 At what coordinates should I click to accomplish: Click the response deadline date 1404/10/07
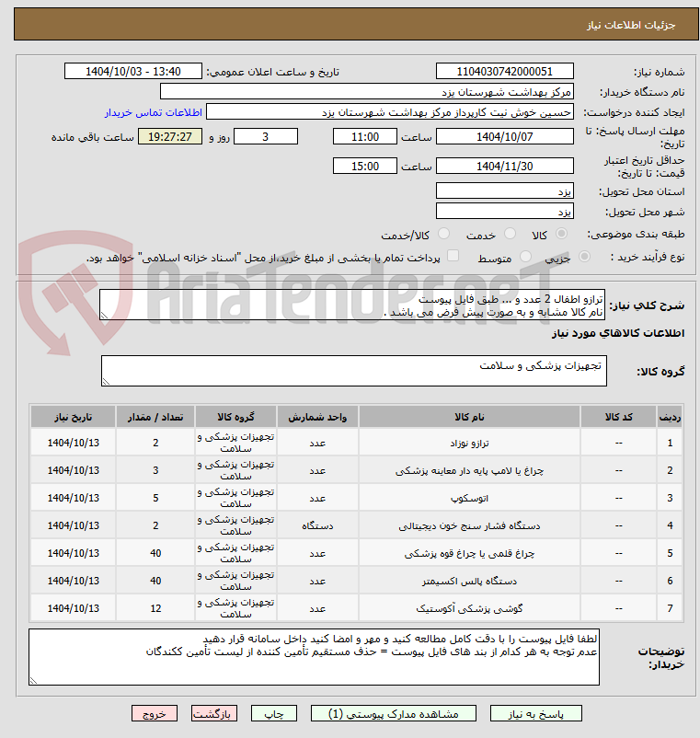[x=505, y=136]
